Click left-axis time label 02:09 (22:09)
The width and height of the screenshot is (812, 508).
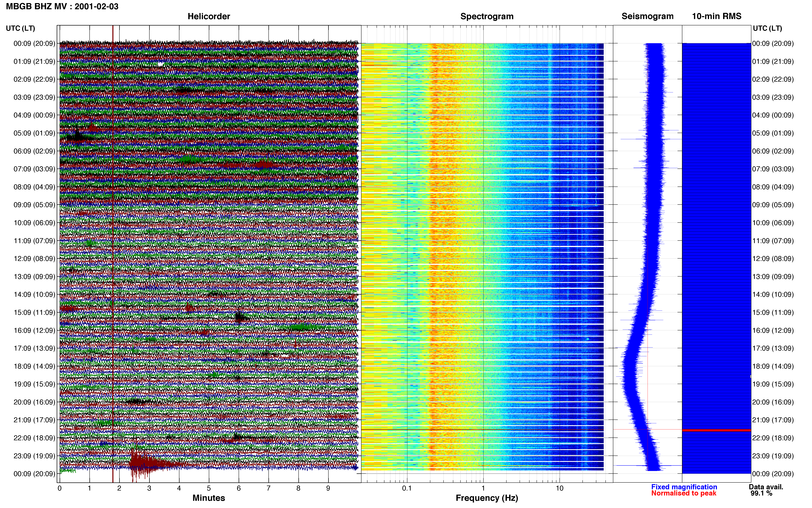(x=34, y=79)
